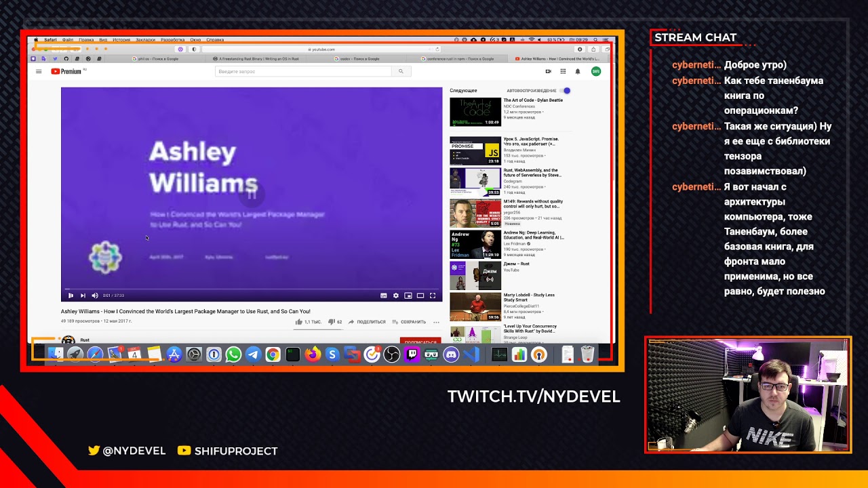Mute the video with the speaker icon

click(x=95, y=296)
